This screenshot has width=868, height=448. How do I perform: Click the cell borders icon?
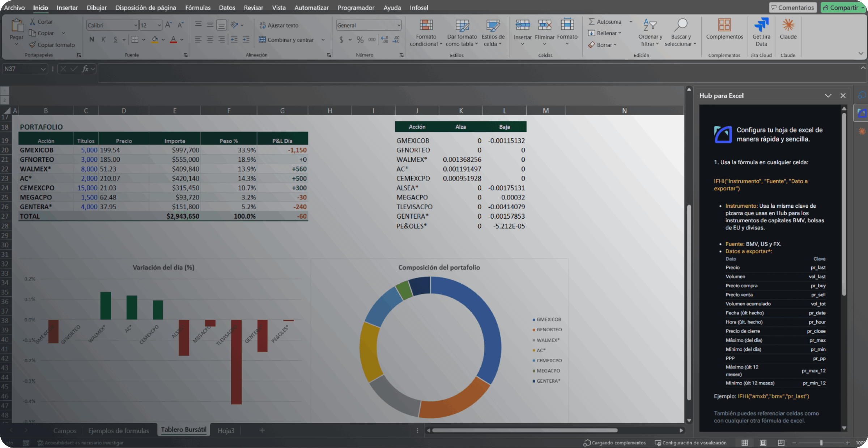135,39
